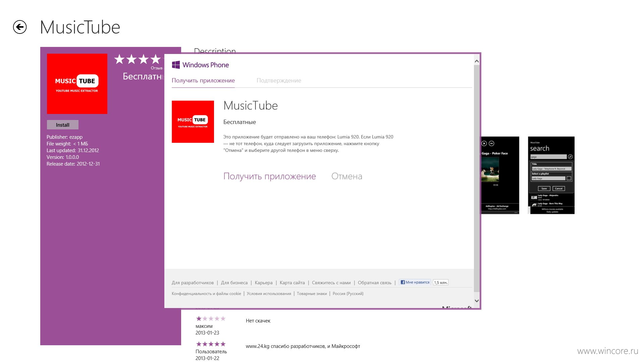
Task: Click the '1,5 млн.' like counter
Action: pos(440,283)
